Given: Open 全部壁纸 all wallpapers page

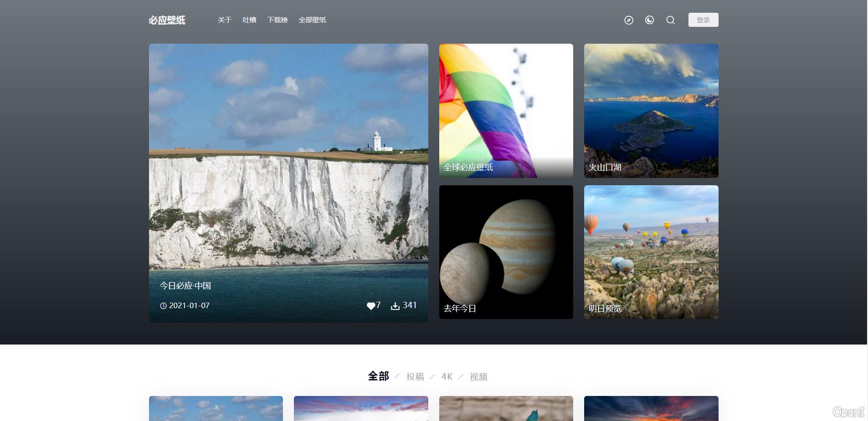Looking at the screenshot, I should 312,20.
